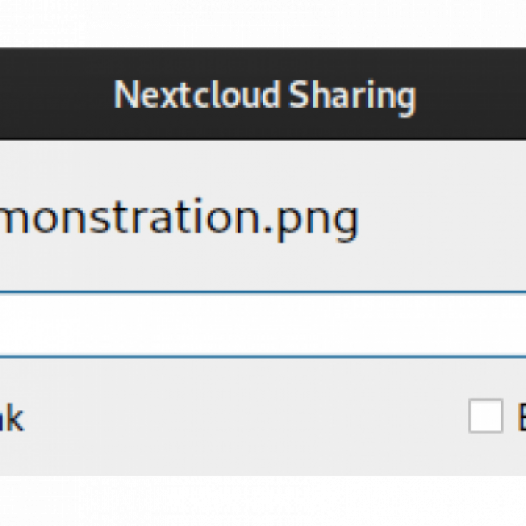Click the word 'Sharing' in the title bar
Image resolution: width=526 pixels, height=526 pixels.
353,97
